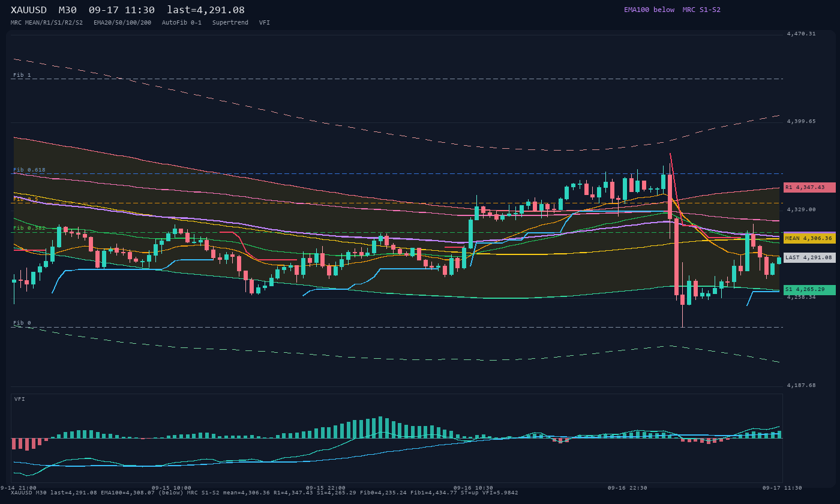
Task: Click the Fib 0.382 level label
Action: click(29, 228)
